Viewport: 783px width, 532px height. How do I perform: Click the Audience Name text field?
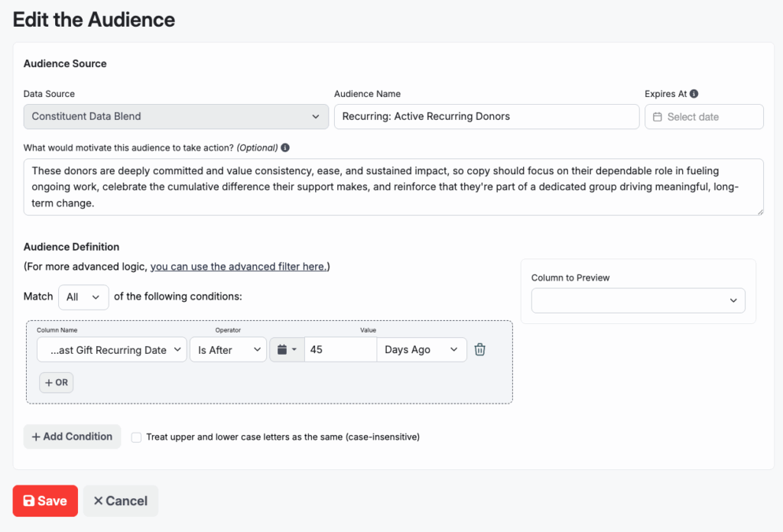486,116
